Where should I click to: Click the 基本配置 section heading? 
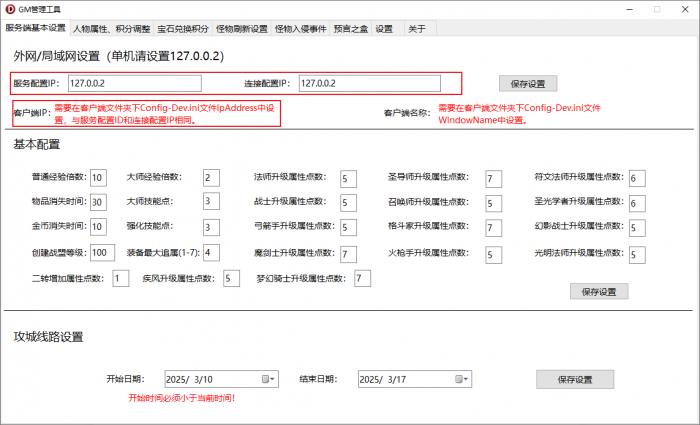(x=37, y=145)
